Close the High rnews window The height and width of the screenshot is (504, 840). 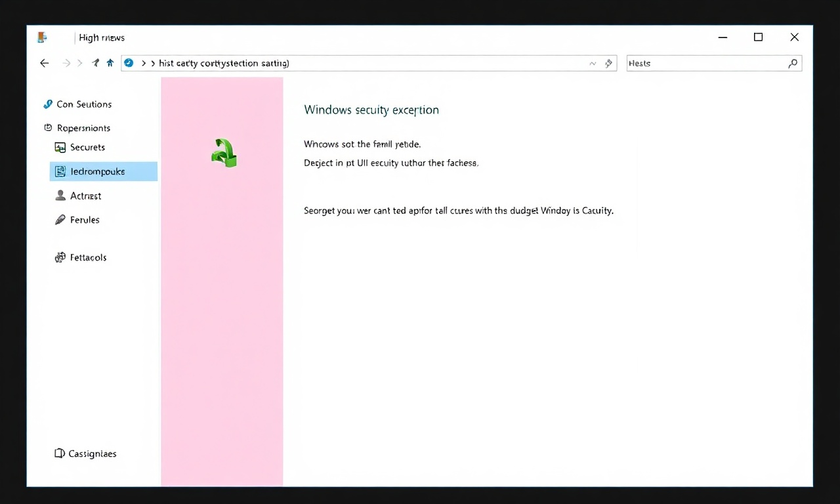[794, 37]
